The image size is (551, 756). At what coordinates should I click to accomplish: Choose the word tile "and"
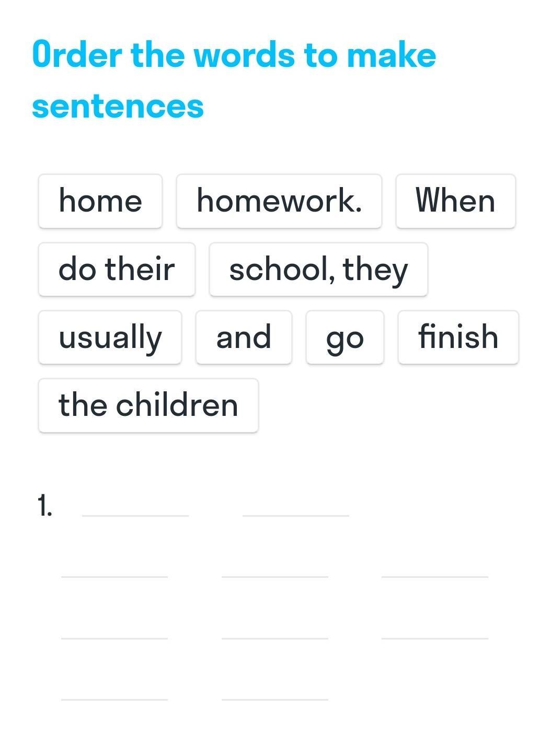tap(244, 337)
